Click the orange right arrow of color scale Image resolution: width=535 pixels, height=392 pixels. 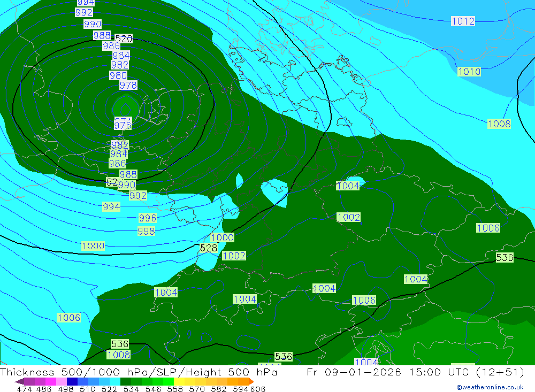click(x=251, y=381)
